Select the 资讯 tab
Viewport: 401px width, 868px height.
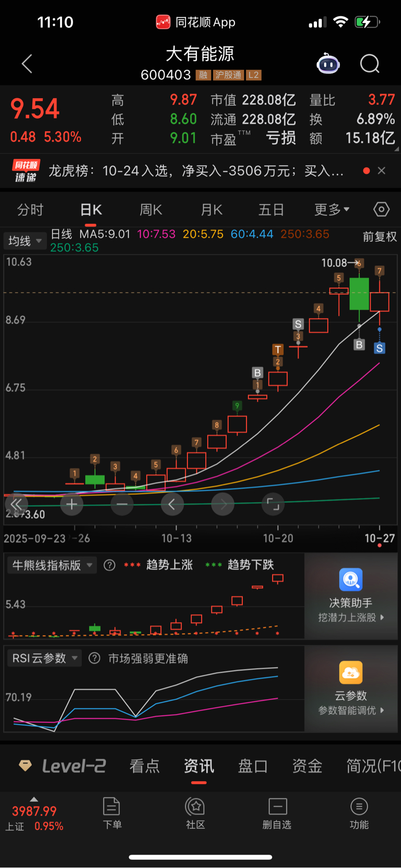(199, 766)
